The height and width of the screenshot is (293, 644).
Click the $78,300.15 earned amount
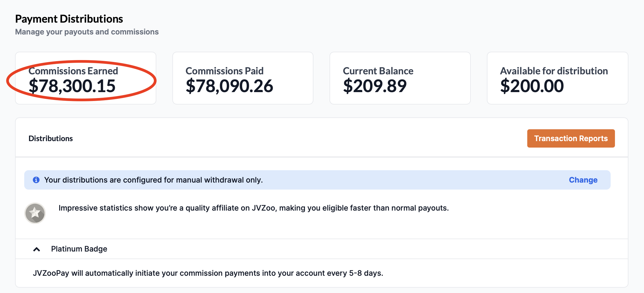click(72, 86)
